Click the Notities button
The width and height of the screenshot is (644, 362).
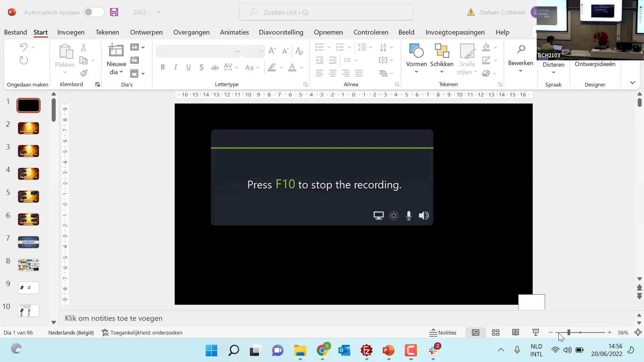(443, 333)
